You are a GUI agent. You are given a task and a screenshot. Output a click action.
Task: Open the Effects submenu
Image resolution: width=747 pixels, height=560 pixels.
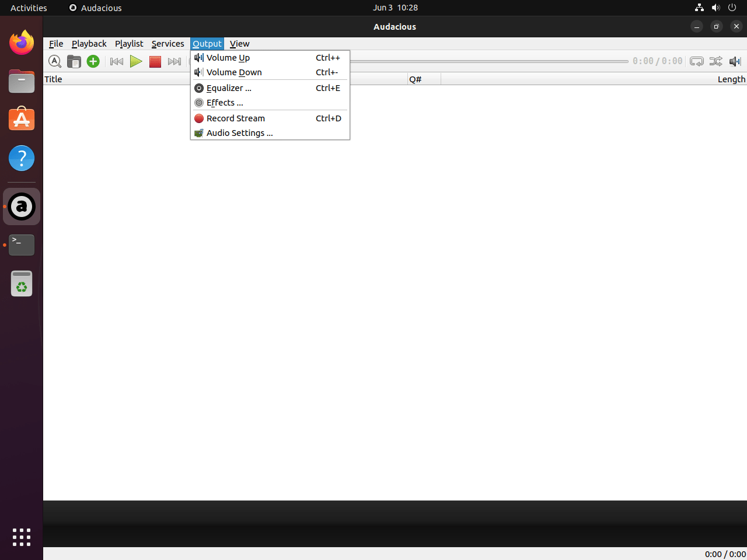pos(225,103)
